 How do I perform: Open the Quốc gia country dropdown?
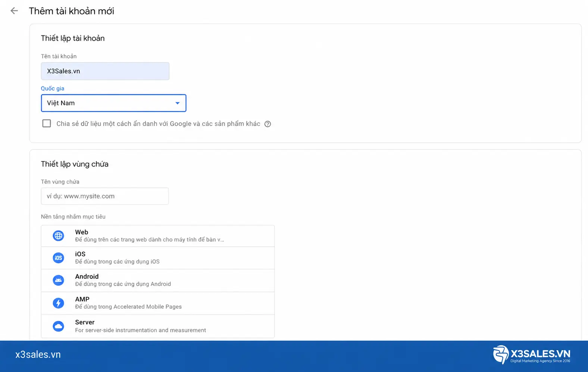pos(113,103)
